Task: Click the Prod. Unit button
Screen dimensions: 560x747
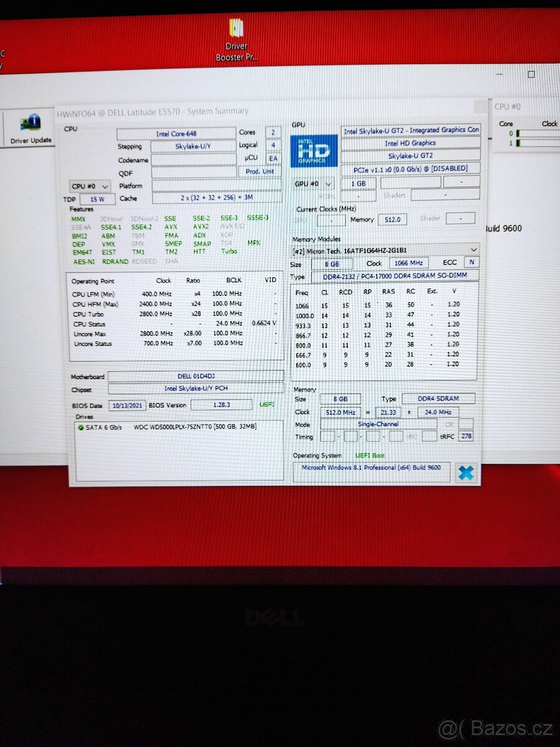Action: tap(261, 171)
